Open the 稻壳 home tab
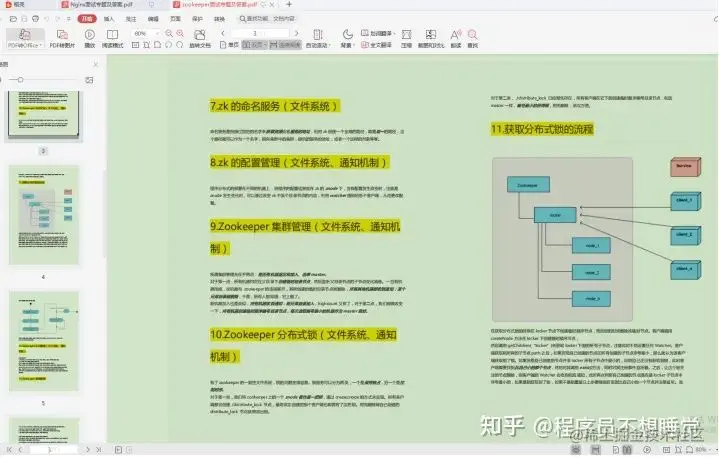The height and width of the screenshot is (458, 719). point(16,5)
